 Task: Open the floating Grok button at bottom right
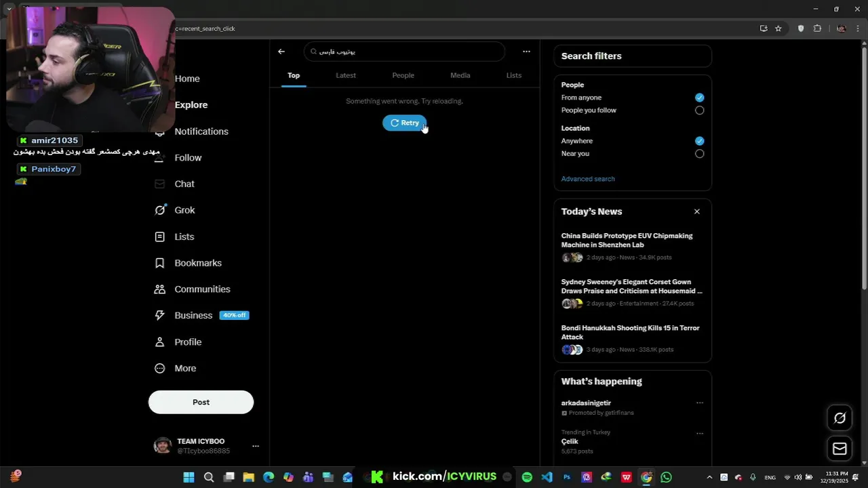pos(840,418)
